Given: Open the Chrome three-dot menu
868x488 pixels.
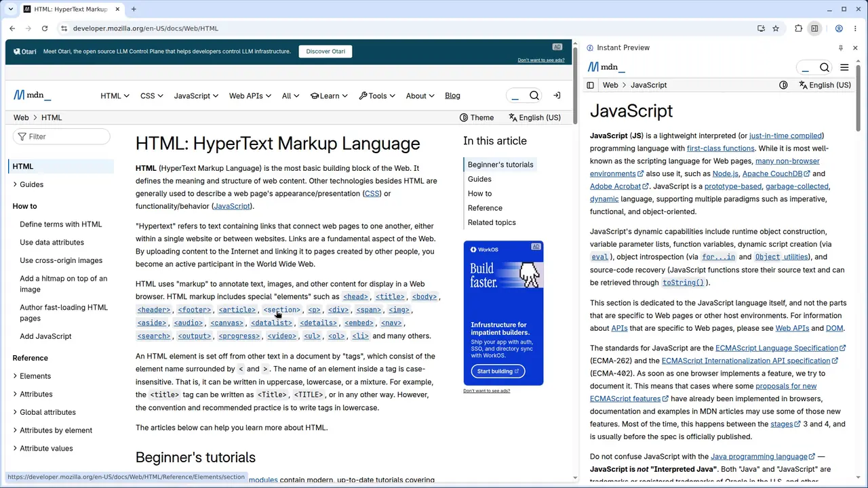Looking at the screenshot, I should point(855,28).
